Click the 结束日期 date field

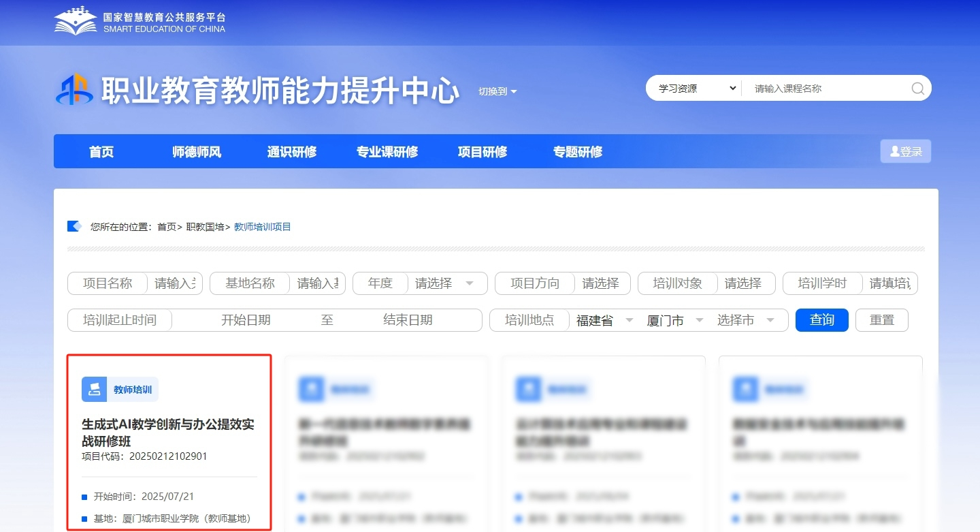[x=408, y=320]
